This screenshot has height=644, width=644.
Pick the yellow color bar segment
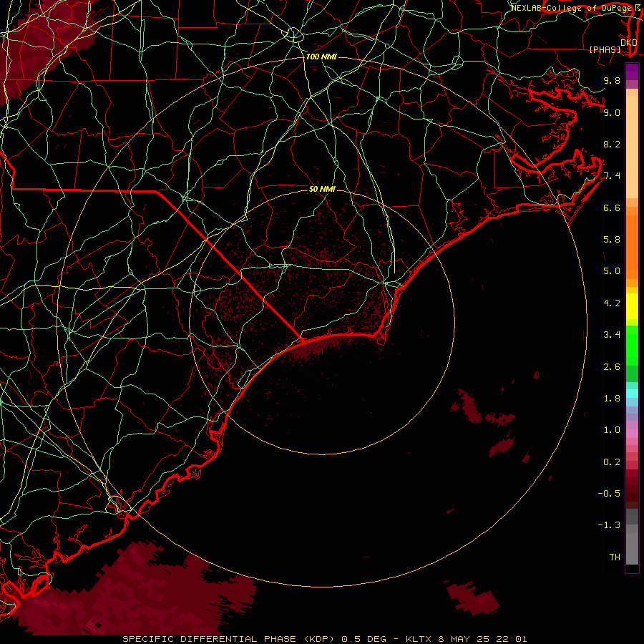632,306
